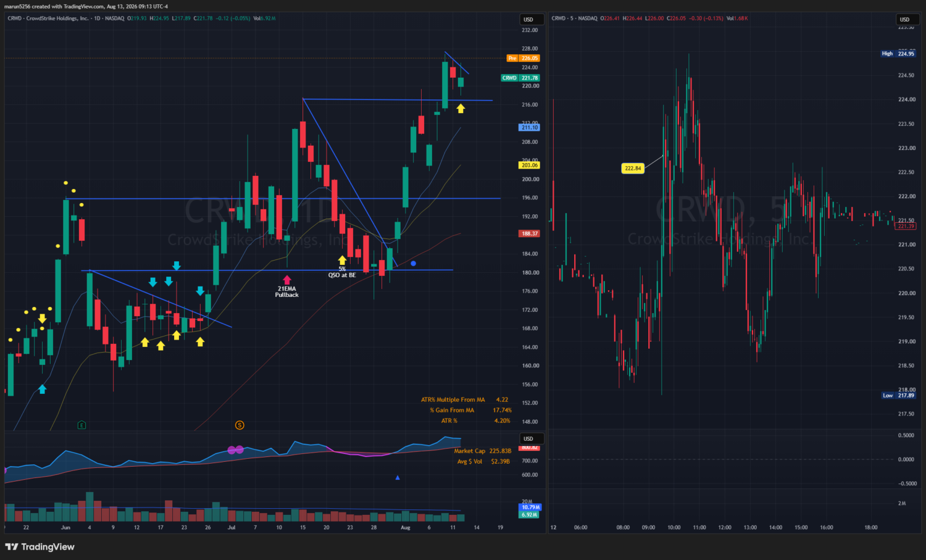Screen dimensions: 926x560
Task: Click the blue 10.79M volume label
Action: pos(530,508)
